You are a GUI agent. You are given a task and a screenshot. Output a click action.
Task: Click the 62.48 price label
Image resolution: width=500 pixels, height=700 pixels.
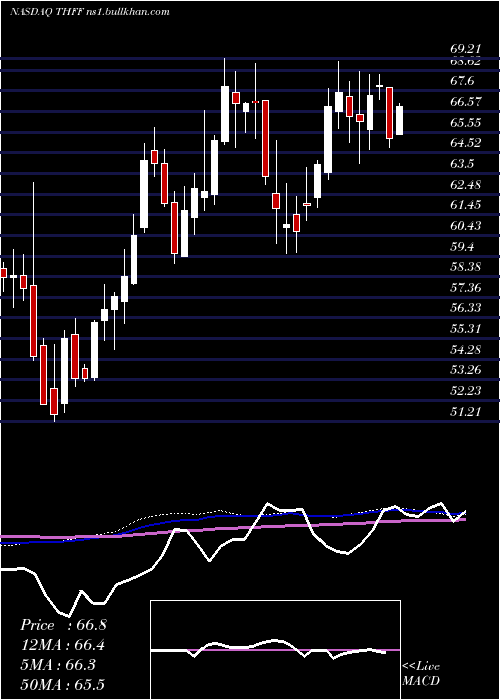[x=466, y=184]
